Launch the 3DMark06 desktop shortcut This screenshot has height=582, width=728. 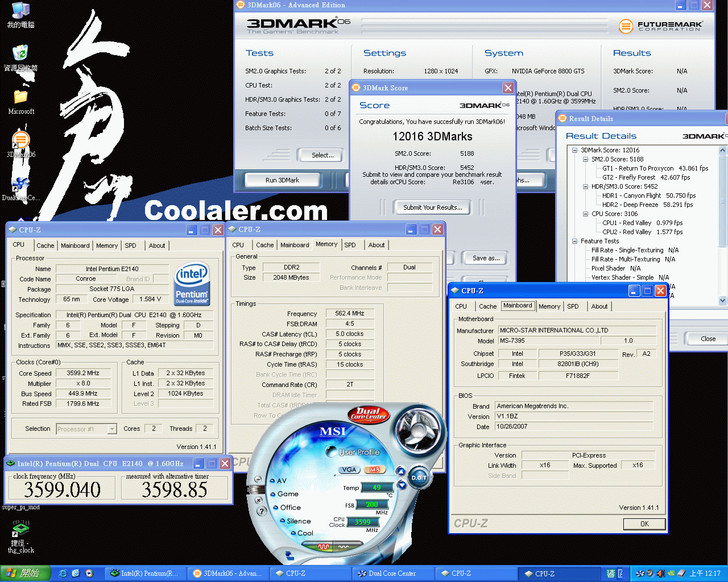[21, 144]
